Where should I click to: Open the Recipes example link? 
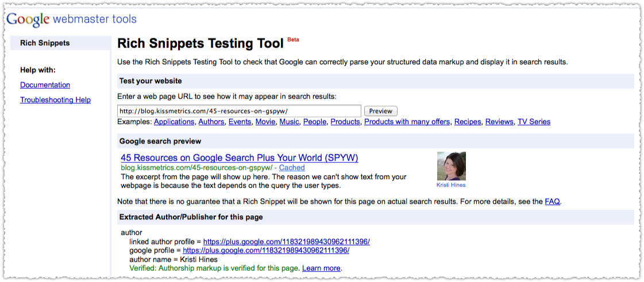click(468, 122)
